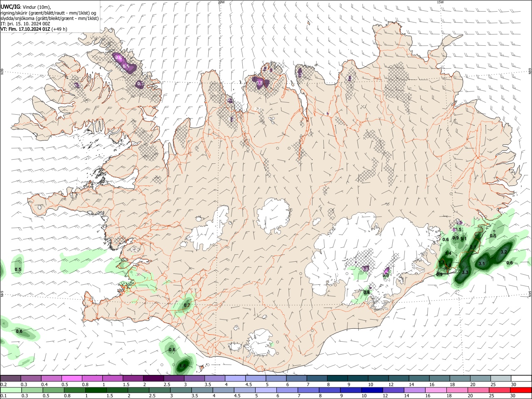This screenshot has height=399, width=532.
Task: Click the 15W longitude label
Action: tap(440, 2)
